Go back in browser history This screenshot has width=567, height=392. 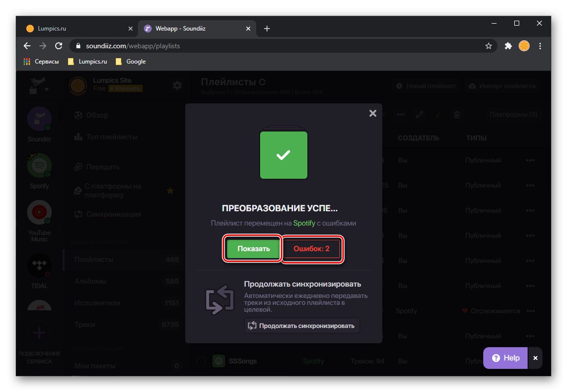(x=27, y=46)
